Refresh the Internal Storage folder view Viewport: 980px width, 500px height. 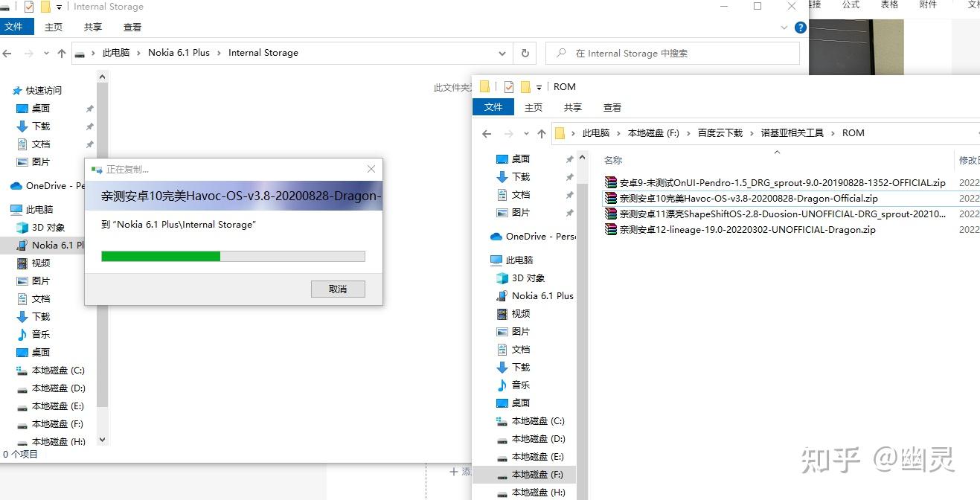(x=525, y=53)
